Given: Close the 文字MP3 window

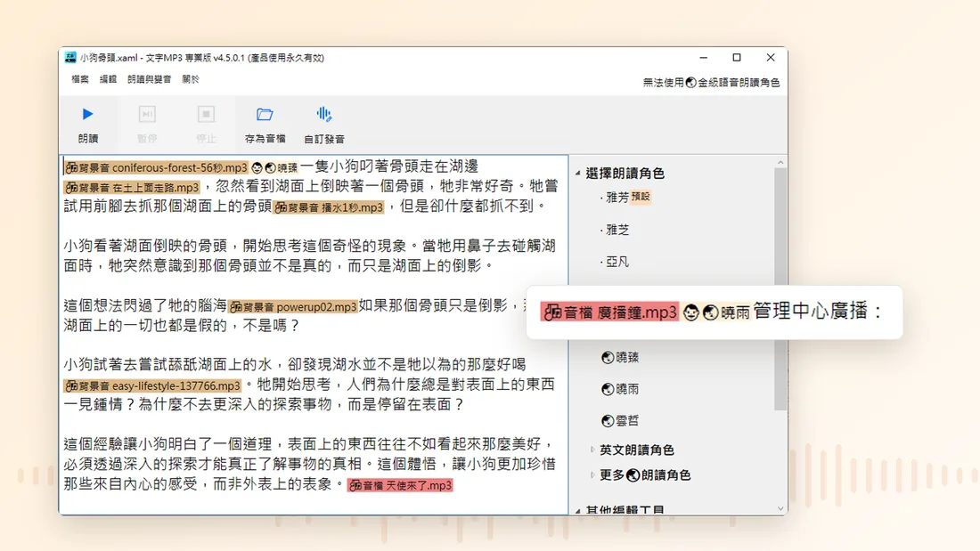Looking at the screenshot, I should pyautogui.click(x=771, y=58).
